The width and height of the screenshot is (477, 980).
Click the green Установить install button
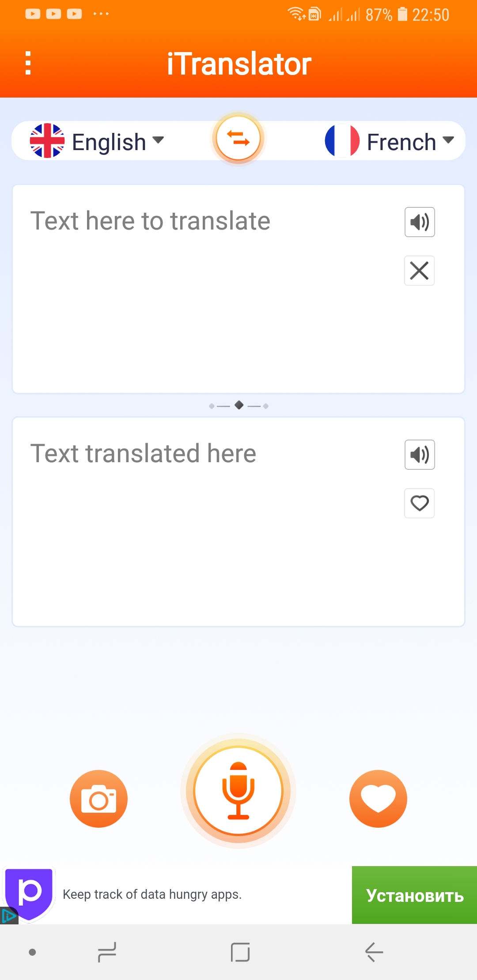[x=414, y=895]
